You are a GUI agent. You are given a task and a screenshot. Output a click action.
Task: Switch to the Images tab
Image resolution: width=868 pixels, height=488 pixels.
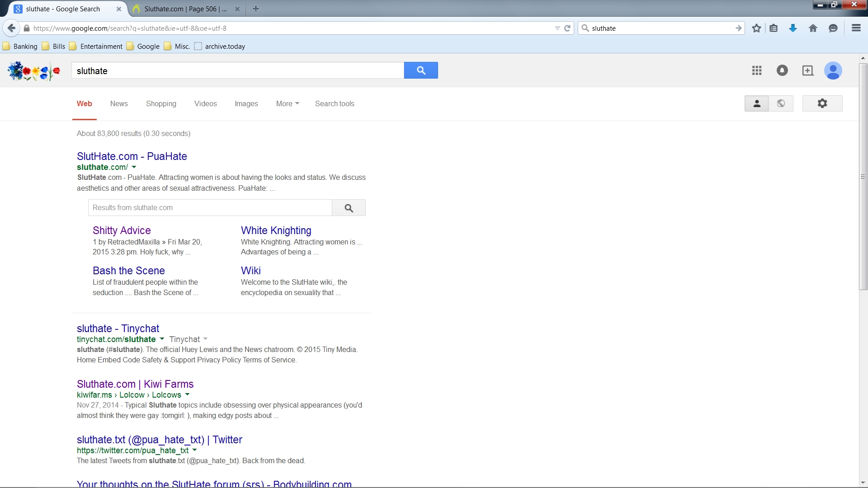[x=246, y=103]
